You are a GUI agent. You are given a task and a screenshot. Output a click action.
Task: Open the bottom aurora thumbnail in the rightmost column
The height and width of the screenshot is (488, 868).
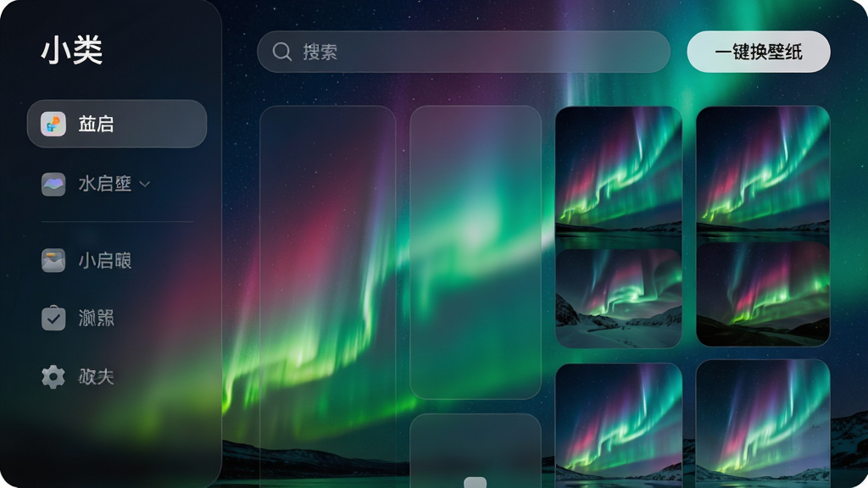tap(763, 424)
